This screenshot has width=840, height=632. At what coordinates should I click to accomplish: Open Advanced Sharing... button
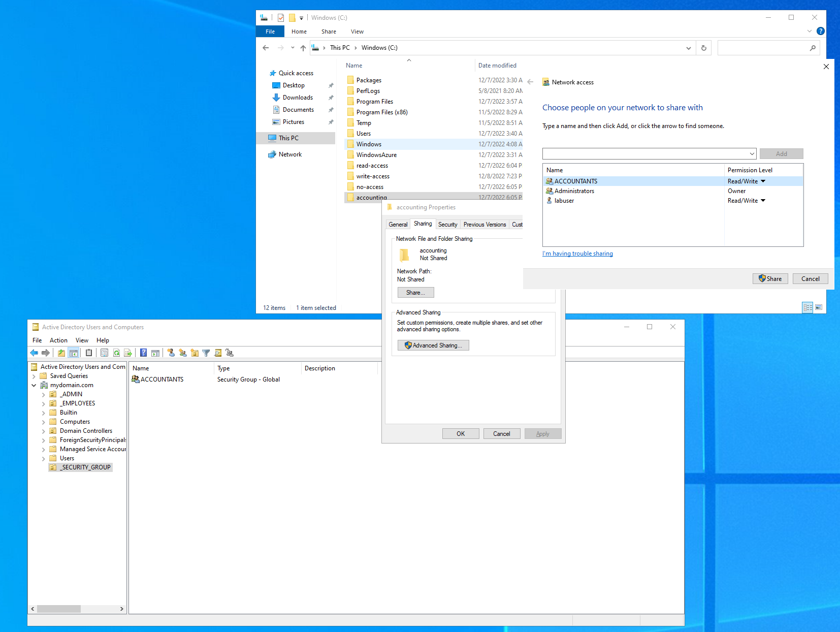pyautogui.click(x=433, y=345)
